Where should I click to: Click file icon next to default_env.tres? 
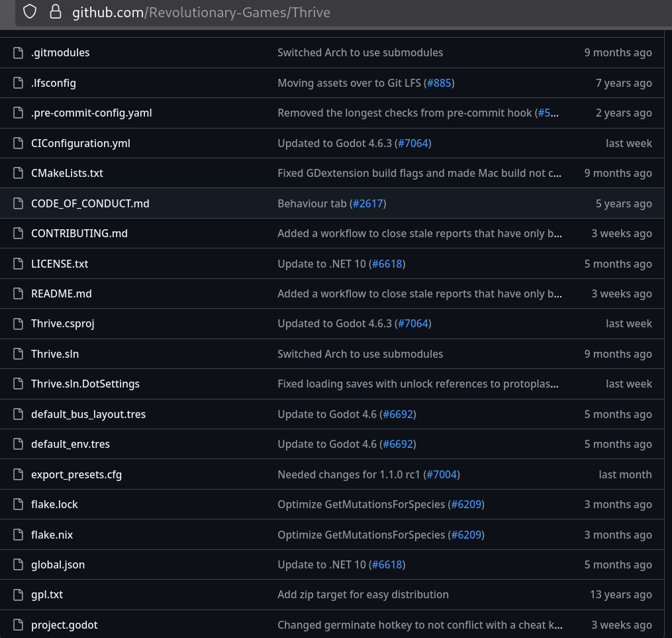(18, 444)
